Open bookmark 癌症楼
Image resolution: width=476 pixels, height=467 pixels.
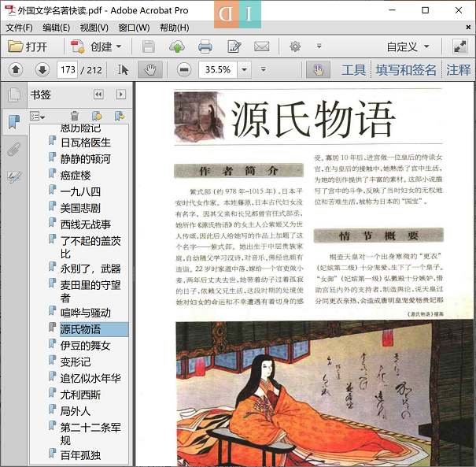tap(76, 176)
